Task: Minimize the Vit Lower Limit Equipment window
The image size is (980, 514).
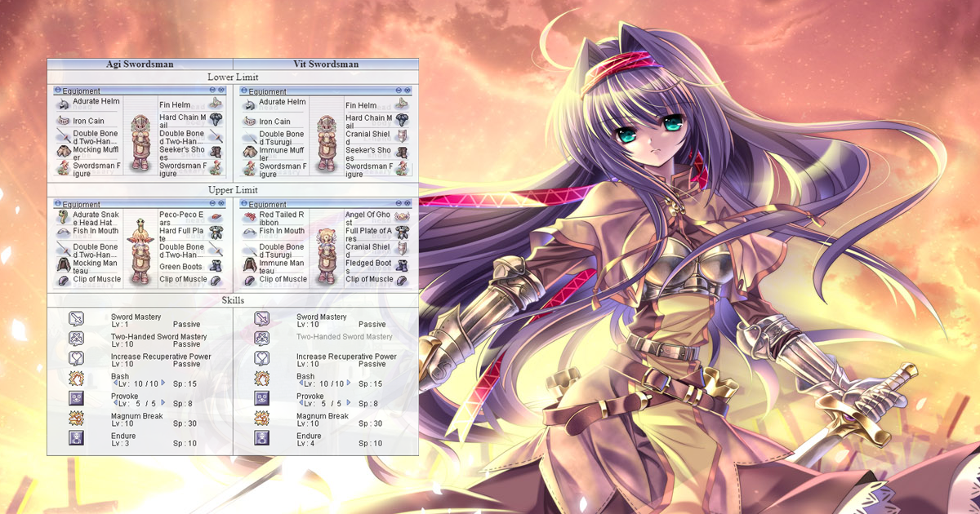Action: coord(399,90)
